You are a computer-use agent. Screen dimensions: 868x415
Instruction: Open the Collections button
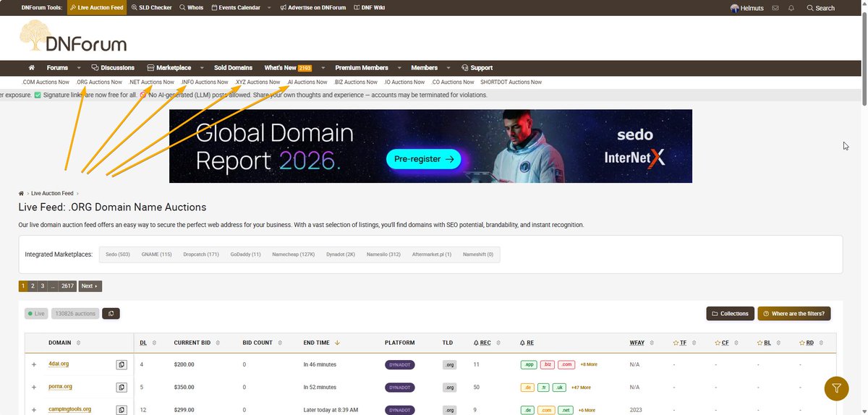(730, 314)
